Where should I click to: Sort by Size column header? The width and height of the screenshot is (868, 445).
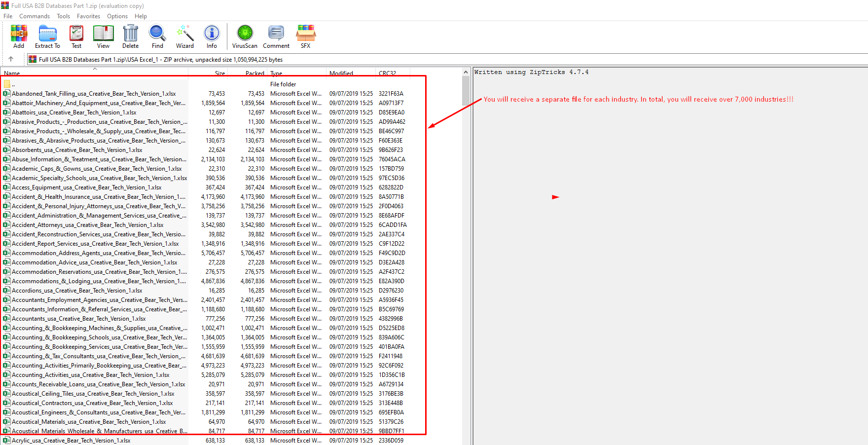208,73
